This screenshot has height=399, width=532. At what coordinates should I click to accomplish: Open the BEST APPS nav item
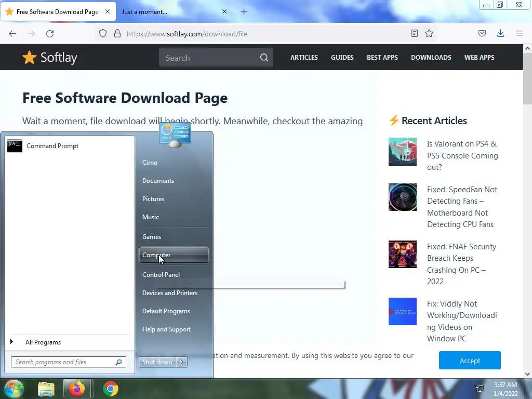[382, 57]
